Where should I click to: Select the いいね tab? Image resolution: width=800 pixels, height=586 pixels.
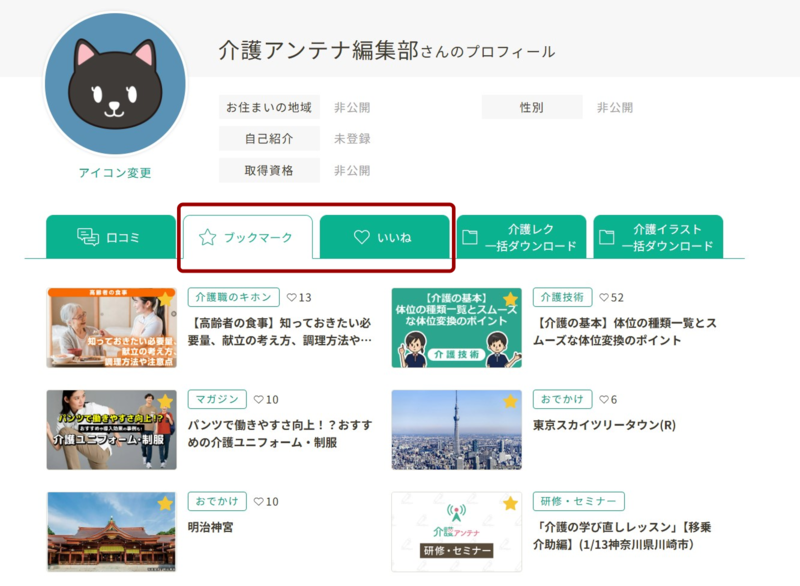tap(384, 237)
